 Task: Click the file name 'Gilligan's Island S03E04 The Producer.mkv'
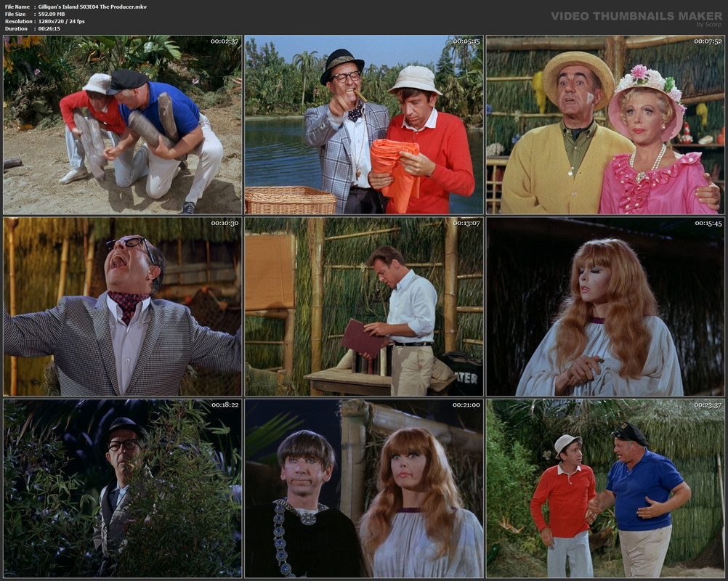tap(92, 7)
